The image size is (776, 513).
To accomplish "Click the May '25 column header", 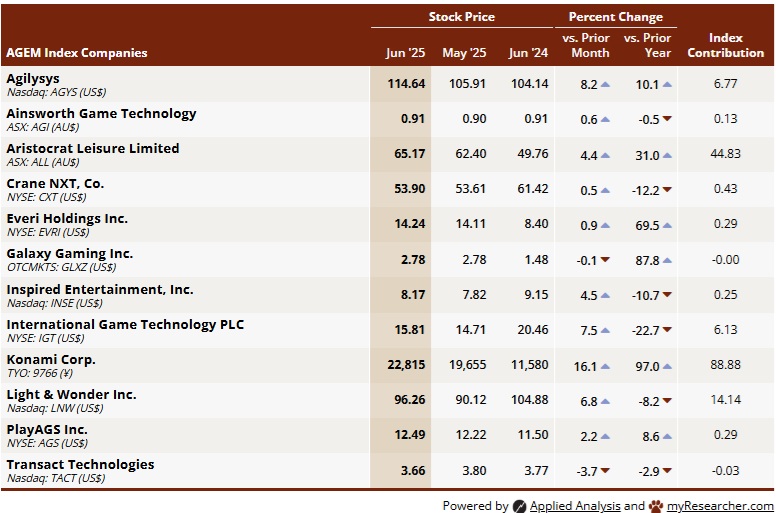I will (x=464, y=53).
